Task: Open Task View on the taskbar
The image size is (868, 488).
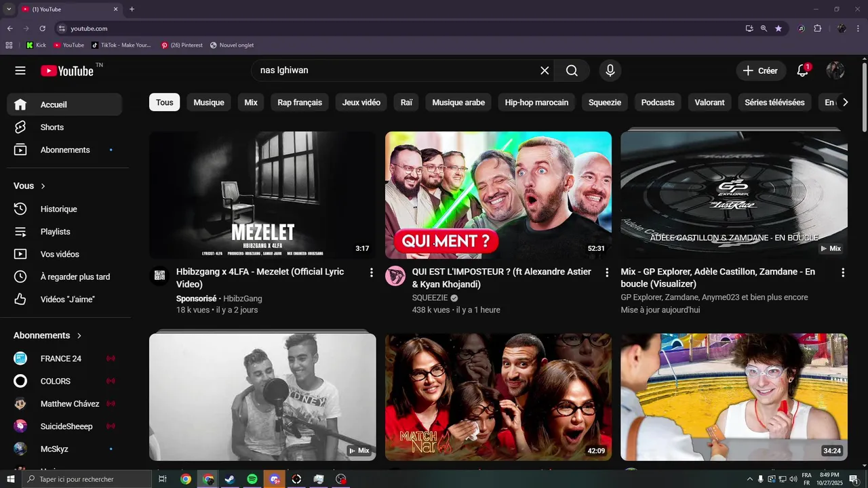Action: click(x=163, y=479)
